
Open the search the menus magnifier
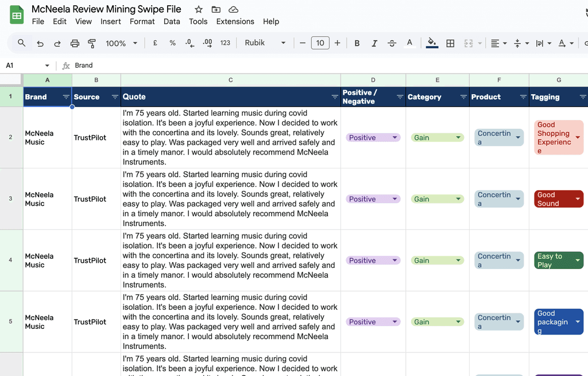[x=22, y=43]
